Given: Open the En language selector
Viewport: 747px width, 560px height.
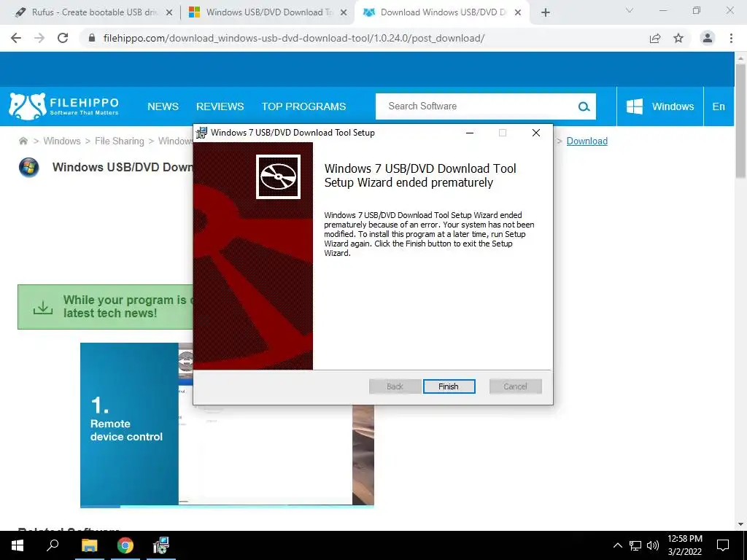Looking at the screenshot, I should pyautogui.click(x=719, y=106).
